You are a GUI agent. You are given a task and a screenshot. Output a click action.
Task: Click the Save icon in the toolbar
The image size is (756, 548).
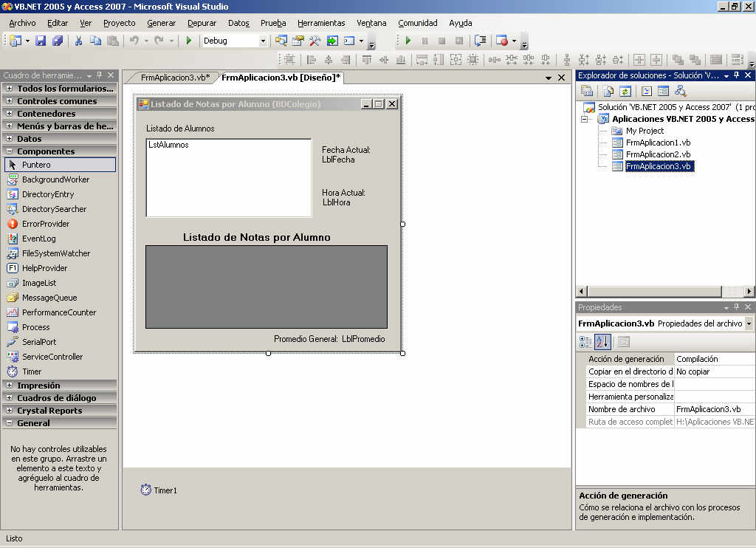(x=41, y=41)
